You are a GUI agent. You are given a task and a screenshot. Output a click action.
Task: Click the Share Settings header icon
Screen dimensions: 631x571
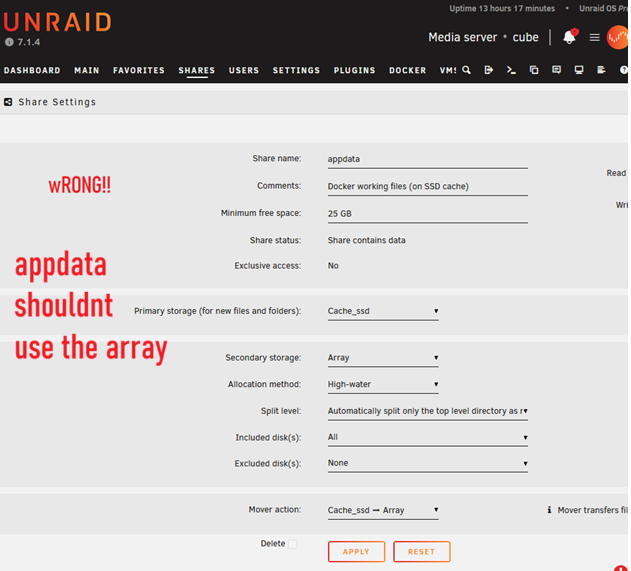tap(8, 102)
